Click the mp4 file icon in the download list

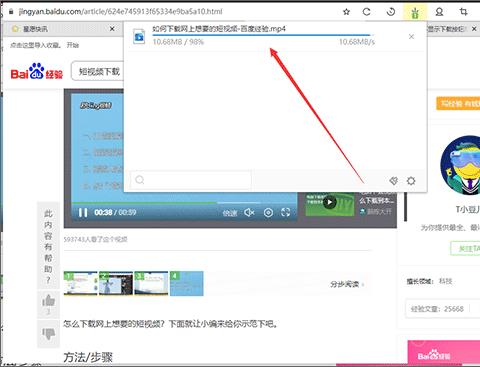(x=139, y=36)
